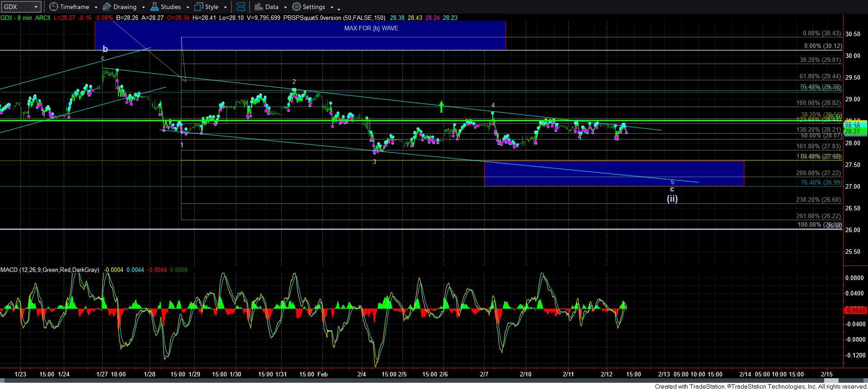Viewport: 868px width, 390px height.
Task: Click the Drawing pencil icon
Action: [107, 7]
